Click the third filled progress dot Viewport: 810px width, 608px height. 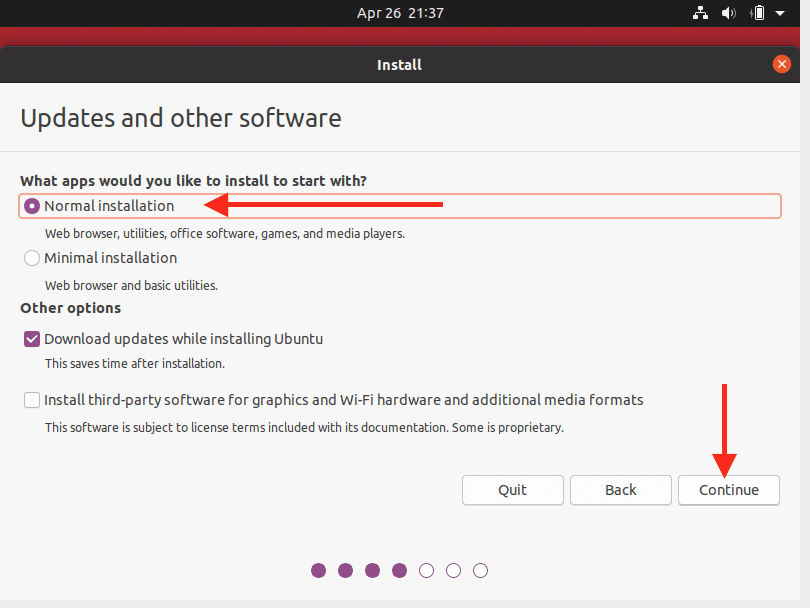373,571
